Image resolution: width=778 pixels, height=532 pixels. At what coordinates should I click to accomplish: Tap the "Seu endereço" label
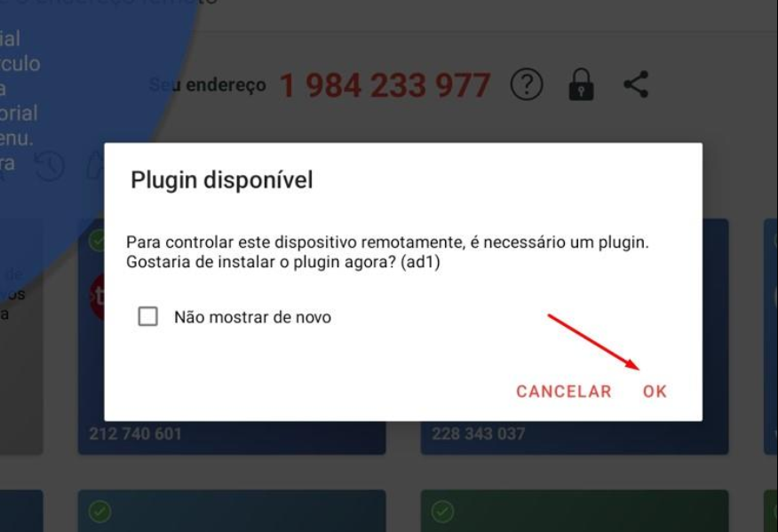(x=208, y=85)
